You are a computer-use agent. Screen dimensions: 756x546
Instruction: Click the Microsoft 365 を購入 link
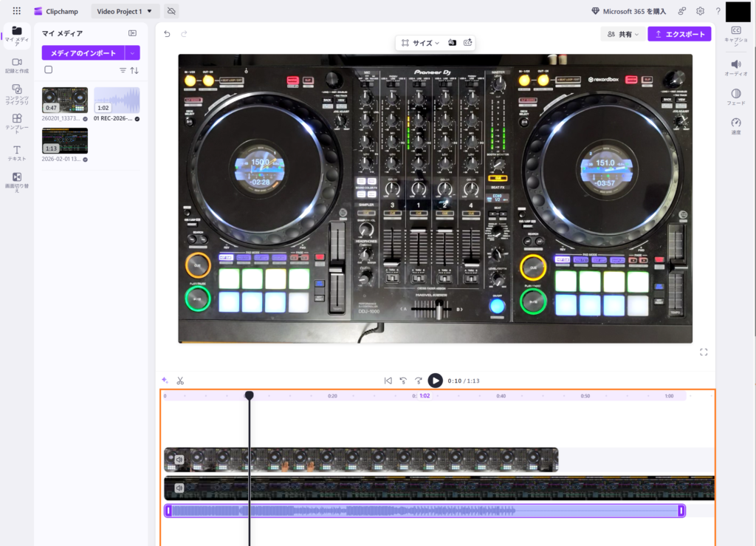(x=628, y=11)
